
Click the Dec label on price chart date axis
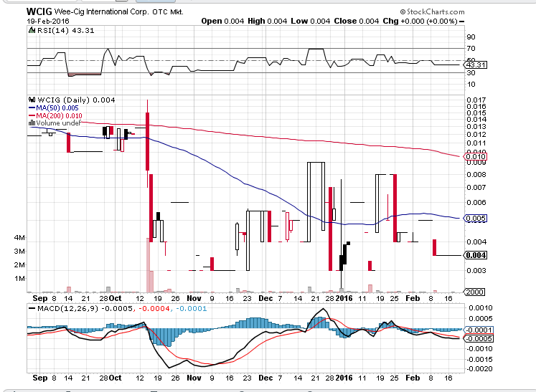click(x=265, y=298)
